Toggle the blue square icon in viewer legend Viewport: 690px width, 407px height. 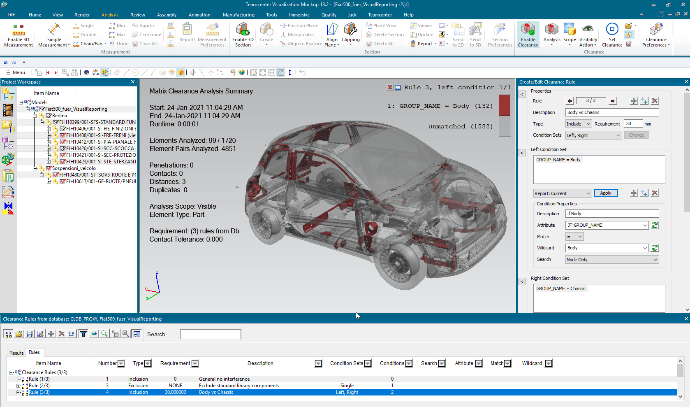tap(398, 87)
